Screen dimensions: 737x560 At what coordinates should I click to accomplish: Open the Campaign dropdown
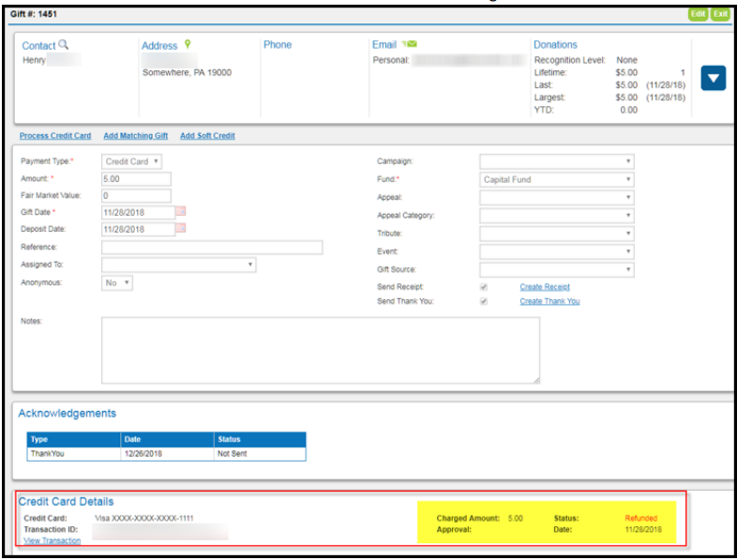pyautogui.click(x=557, y=161)
